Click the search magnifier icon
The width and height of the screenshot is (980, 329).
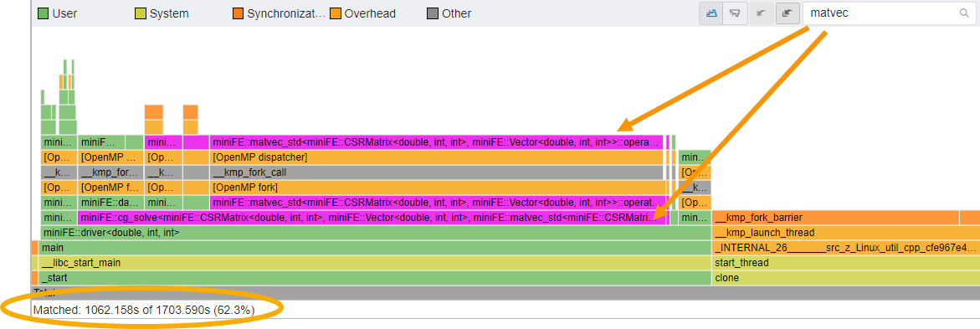pos(963,13)
